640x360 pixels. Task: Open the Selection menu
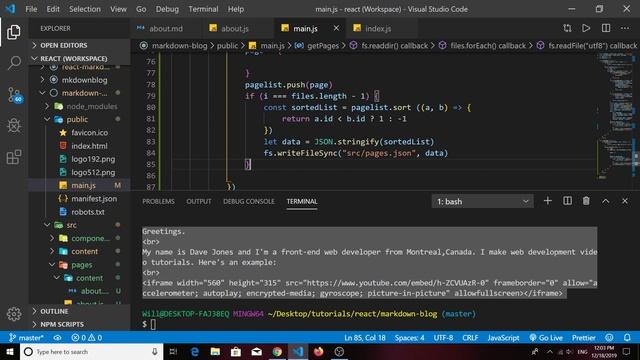click(x=85, y=9)
